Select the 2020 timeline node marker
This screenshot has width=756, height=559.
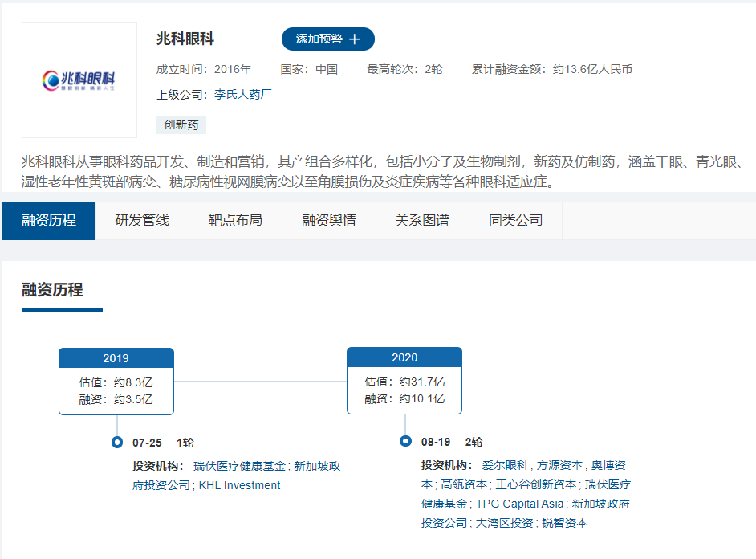404,357
